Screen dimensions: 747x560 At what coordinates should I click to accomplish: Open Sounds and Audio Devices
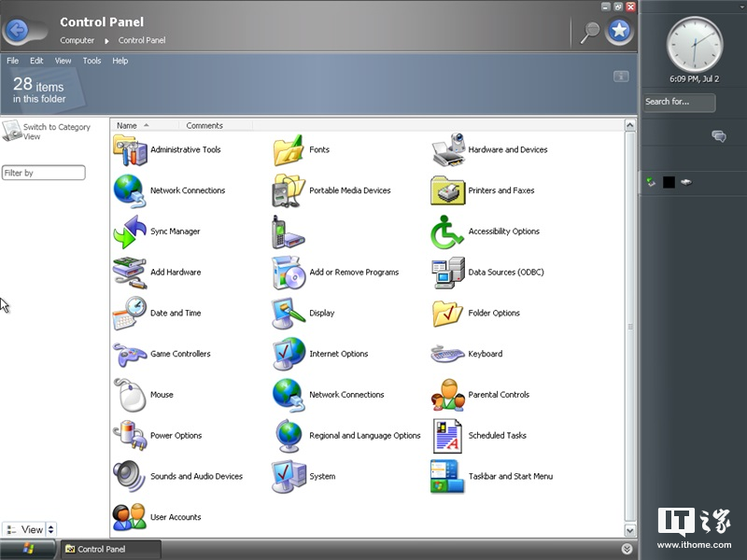pyautogui.click(x=129, y=476)
